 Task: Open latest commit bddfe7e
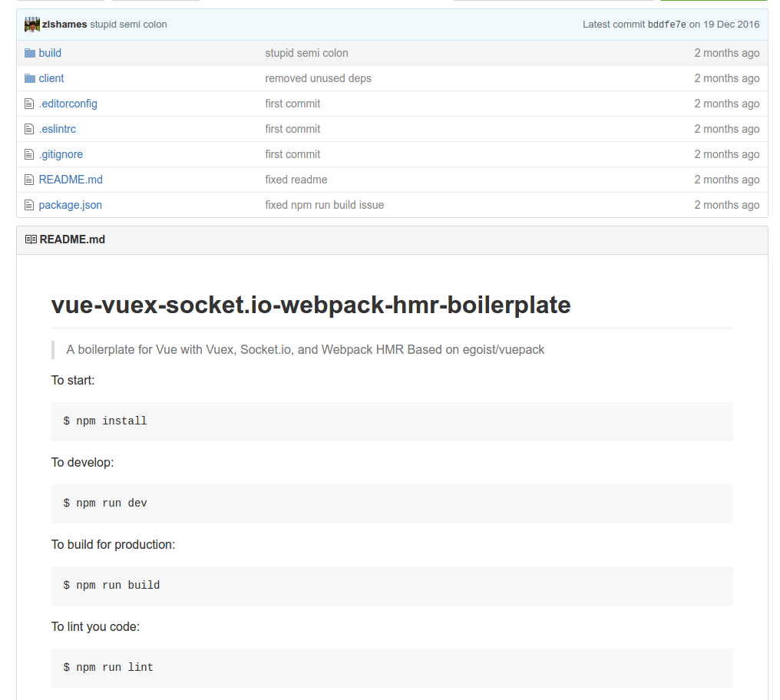(666, 25)
